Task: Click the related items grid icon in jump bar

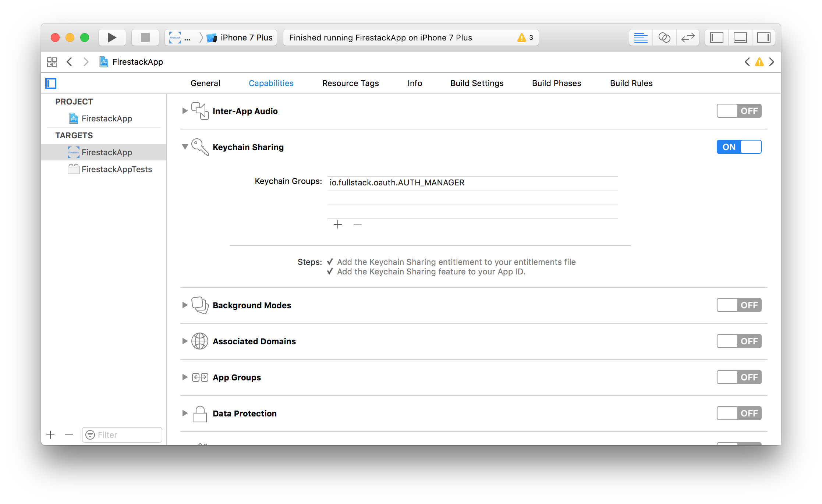Action: click(x=52, y=62)
